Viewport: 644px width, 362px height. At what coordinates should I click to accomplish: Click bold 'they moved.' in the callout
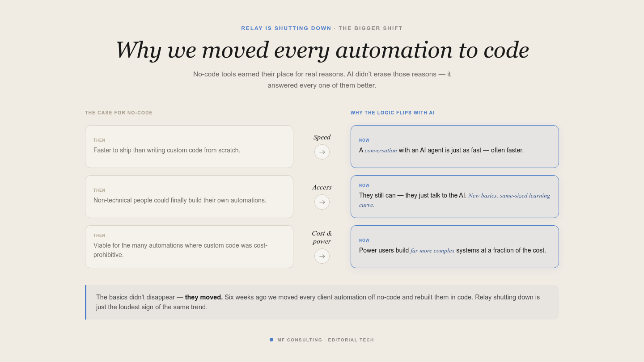[x=204, y=297]
